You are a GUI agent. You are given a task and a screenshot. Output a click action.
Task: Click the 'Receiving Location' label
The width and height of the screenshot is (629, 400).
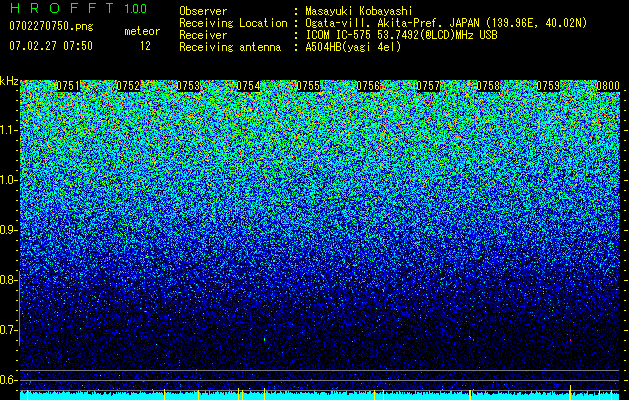tap(233, 23)
